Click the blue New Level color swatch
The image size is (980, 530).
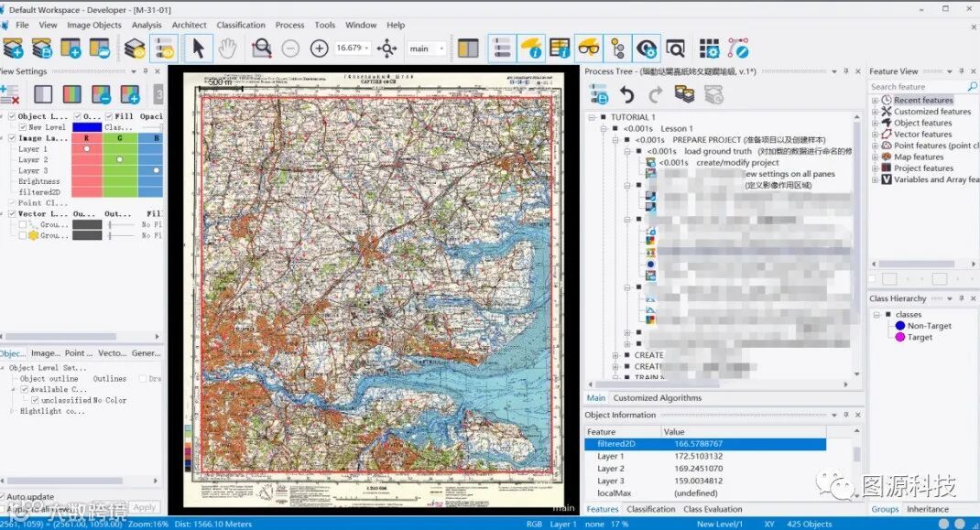pos(87,127)
